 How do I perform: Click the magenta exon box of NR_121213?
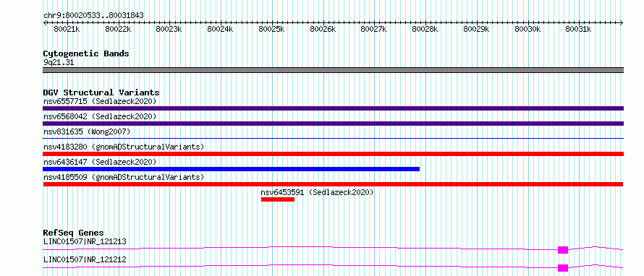click(563, 250)
